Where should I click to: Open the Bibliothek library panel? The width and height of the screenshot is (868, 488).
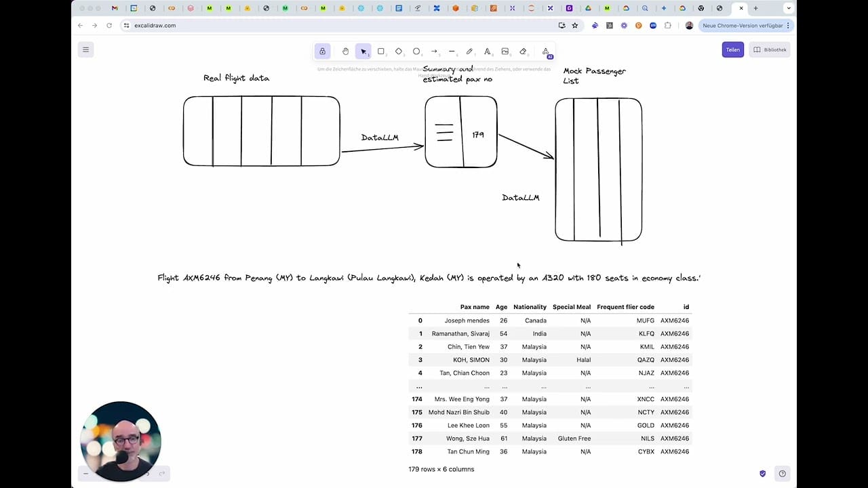770,49
